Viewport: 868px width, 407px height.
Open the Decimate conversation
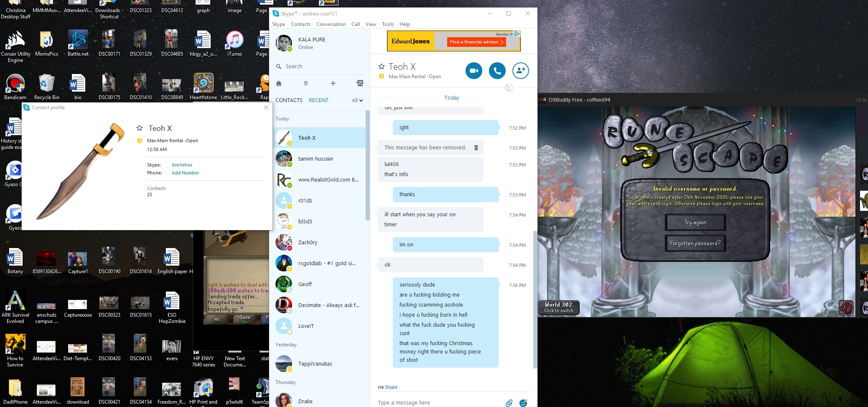320,305
